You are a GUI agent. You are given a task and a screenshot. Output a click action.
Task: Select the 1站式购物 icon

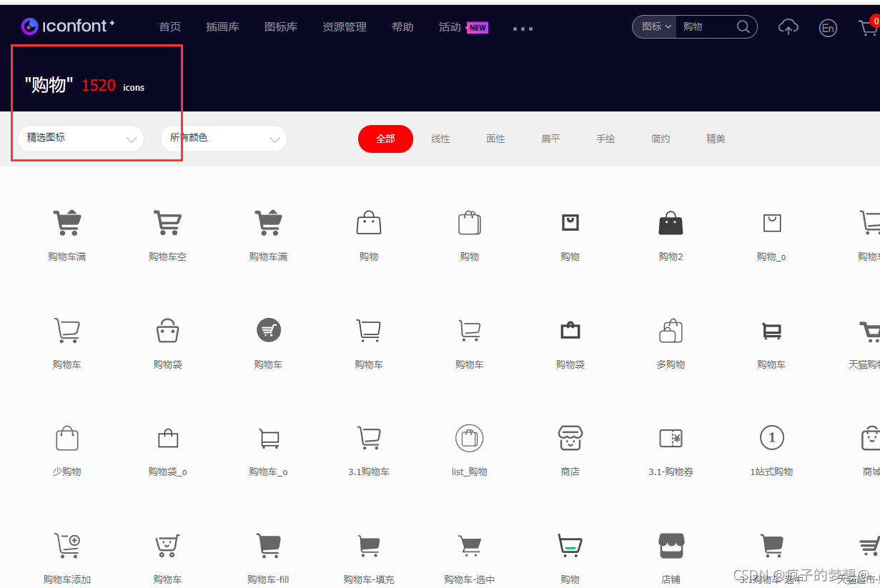point(771,437)
